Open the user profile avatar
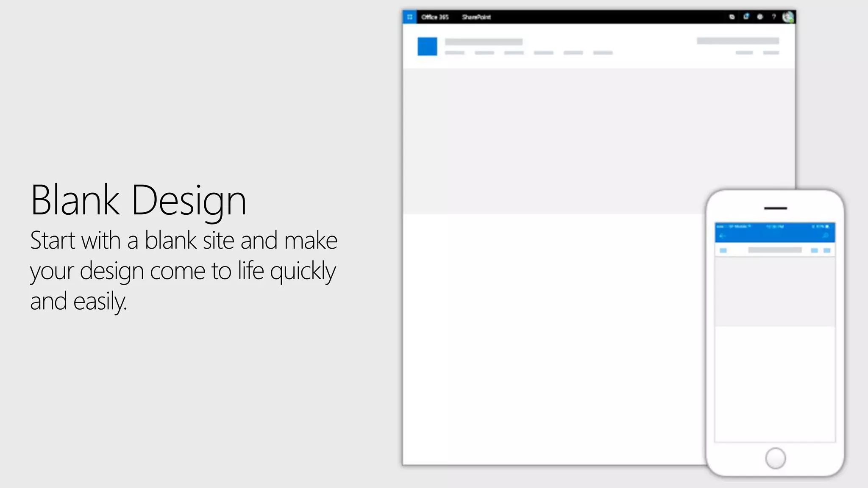 click(x=788, y=17)
